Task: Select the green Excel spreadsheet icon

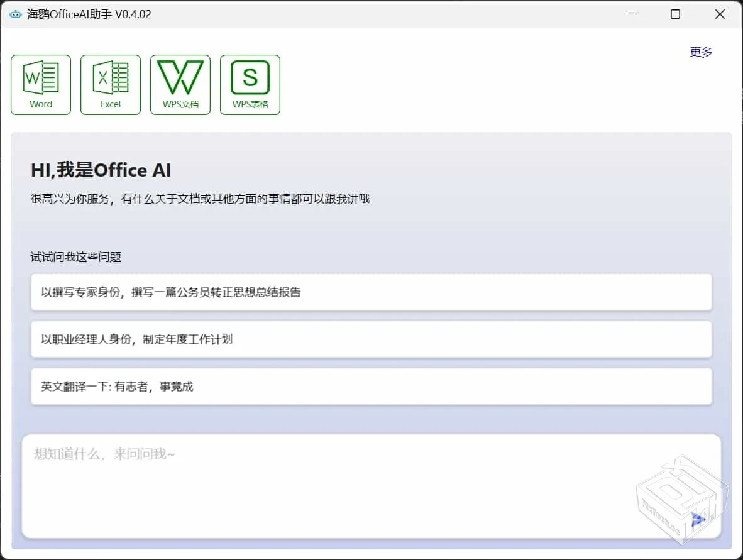Action: 110,77
